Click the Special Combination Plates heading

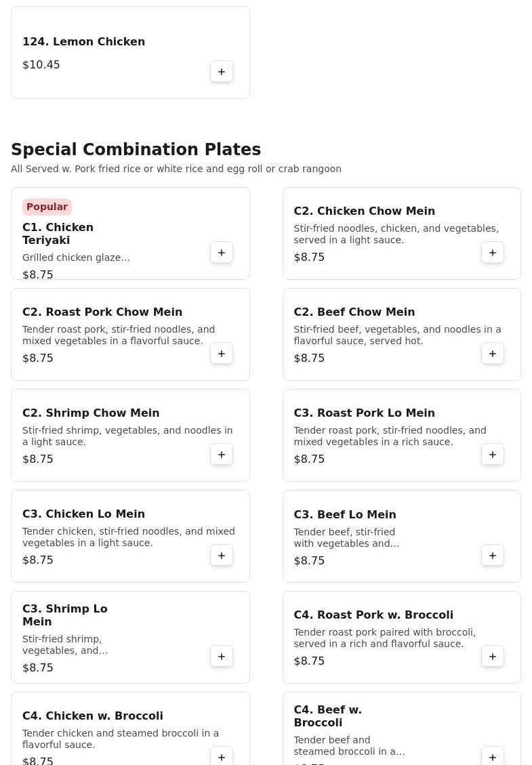136,150
